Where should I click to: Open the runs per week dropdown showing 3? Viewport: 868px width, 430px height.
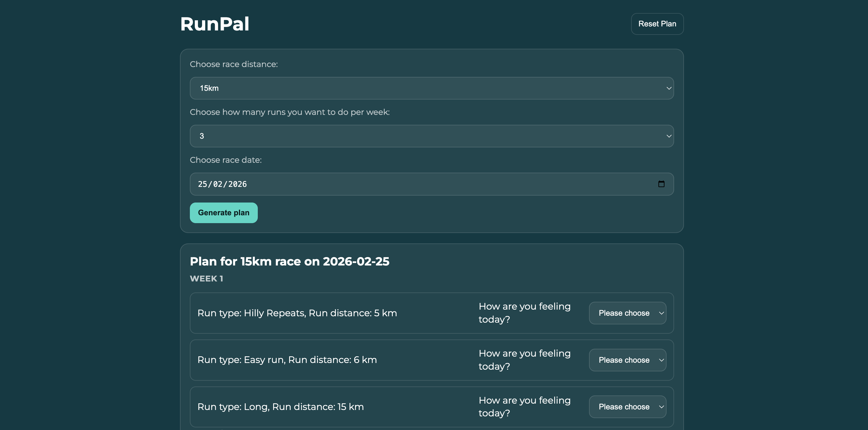432,136
